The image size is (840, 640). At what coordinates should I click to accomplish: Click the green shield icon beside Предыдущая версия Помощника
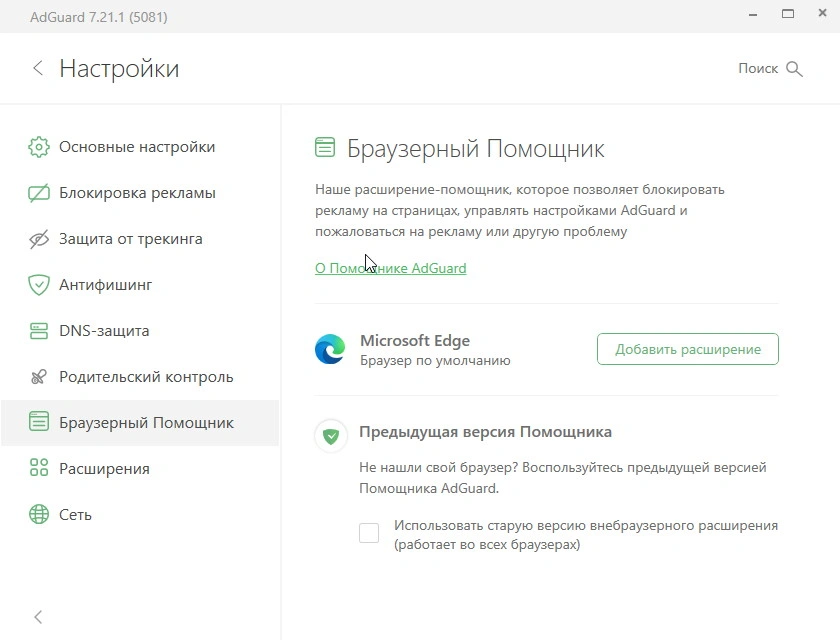tap(331, 436)
